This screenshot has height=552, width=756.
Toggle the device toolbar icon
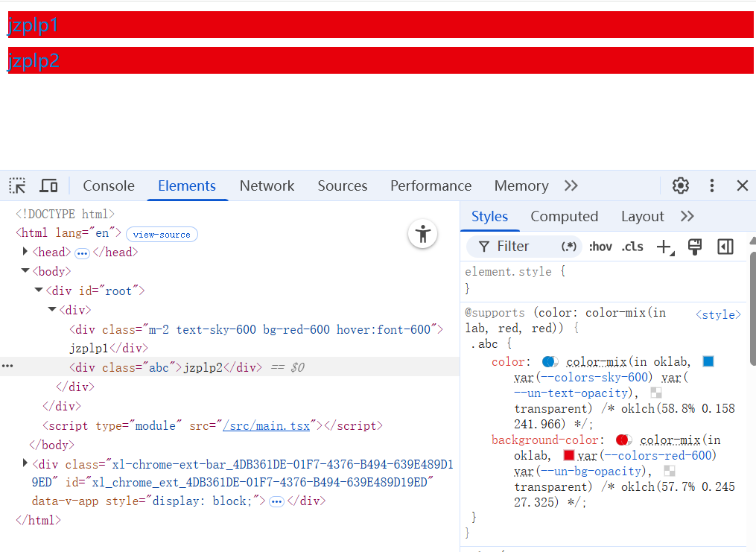(48, 185)
